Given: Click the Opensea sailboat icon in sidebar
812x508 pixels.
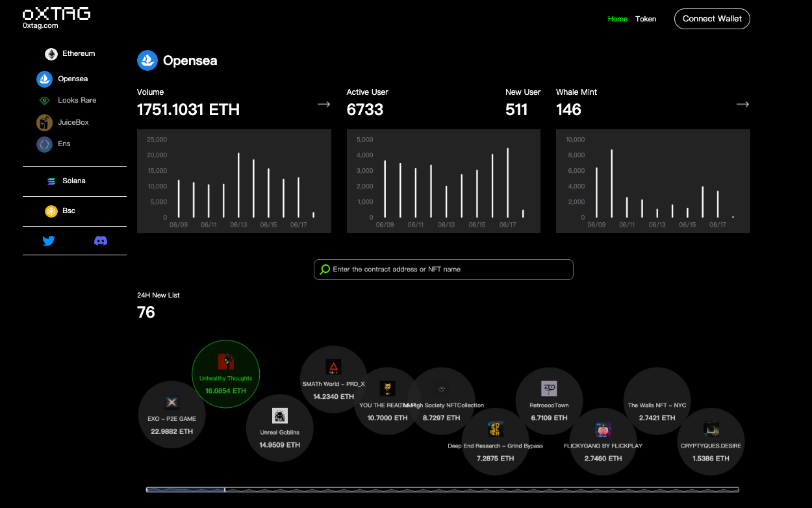Looking at the screenshot, I should click(44, 79).
